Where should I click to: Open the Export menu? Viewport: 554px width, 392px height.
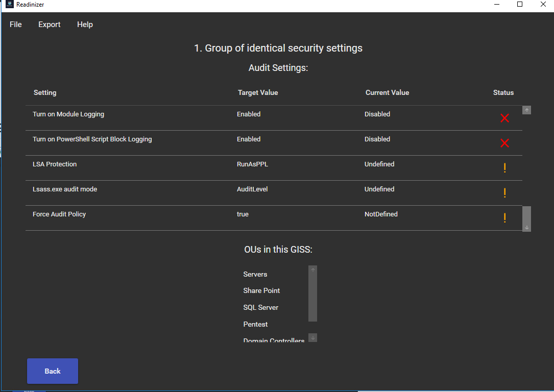coord(49,24)
